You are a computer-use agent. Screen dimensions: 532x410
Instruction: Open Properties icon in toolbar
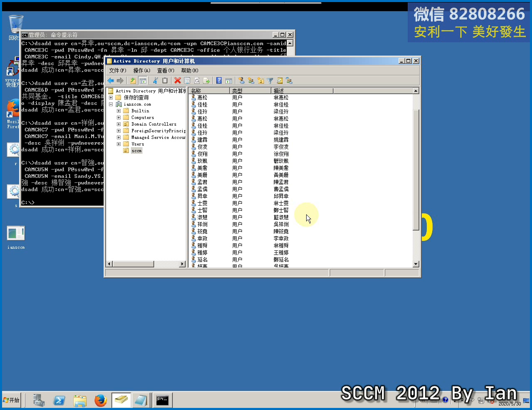pyautogui.click(x=187, y=81)
